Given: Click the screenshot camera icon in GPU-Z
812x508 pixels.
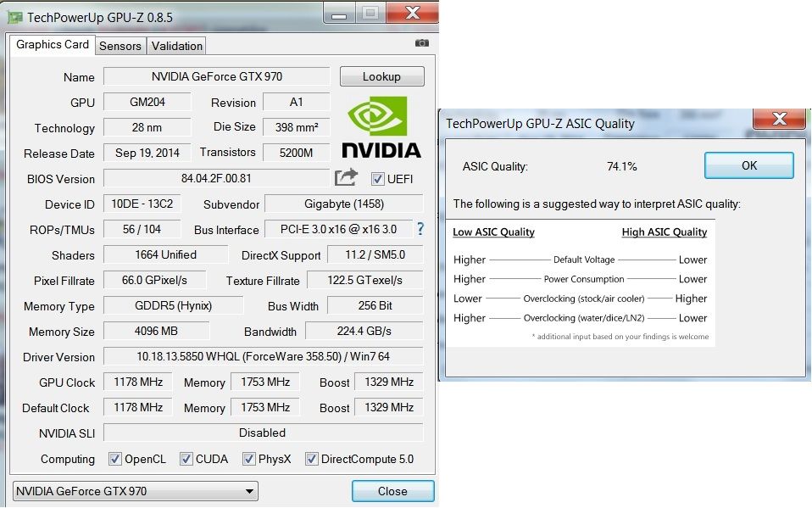Looking at the screenshot, I should pyautogui.click(x=422, y=43).
